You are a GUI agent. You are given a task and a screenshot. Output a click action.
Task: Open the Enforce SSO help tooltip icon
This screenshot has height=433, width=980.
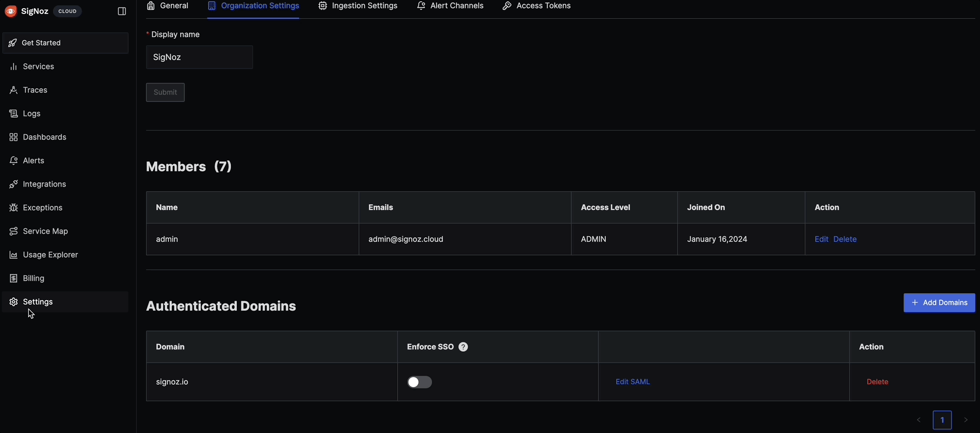point(463,347)
